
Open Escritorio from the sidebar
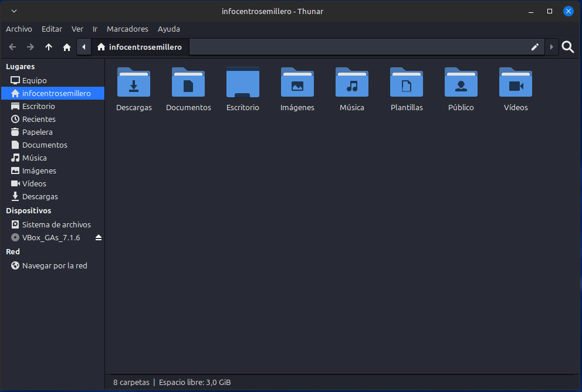coord(53,107)
